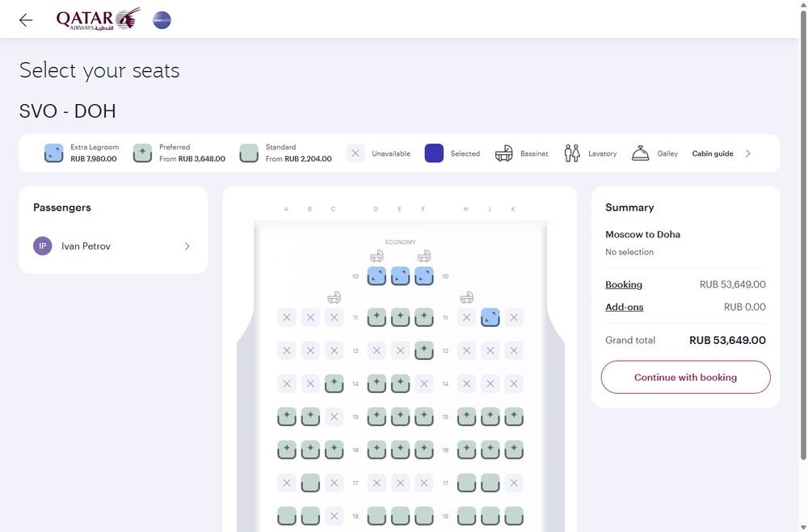Toggle preferred seat 15A selection
The image size is (808, 532).
tap(287, 417)
